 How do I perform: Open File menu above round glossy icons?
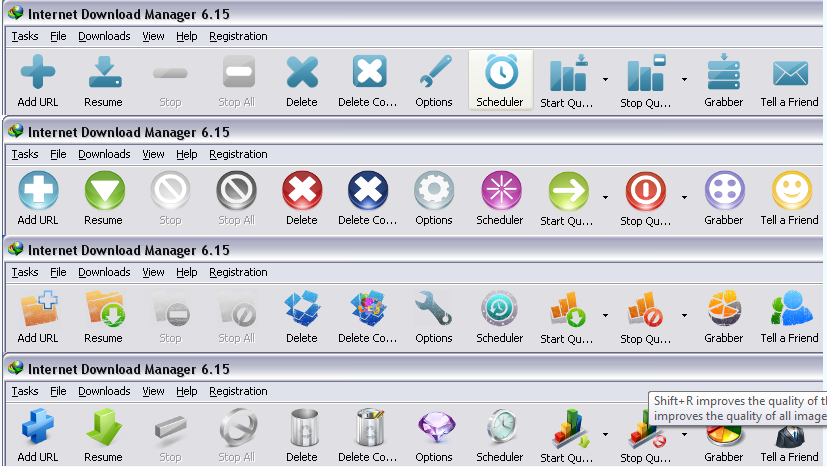(x=58, y=154)
